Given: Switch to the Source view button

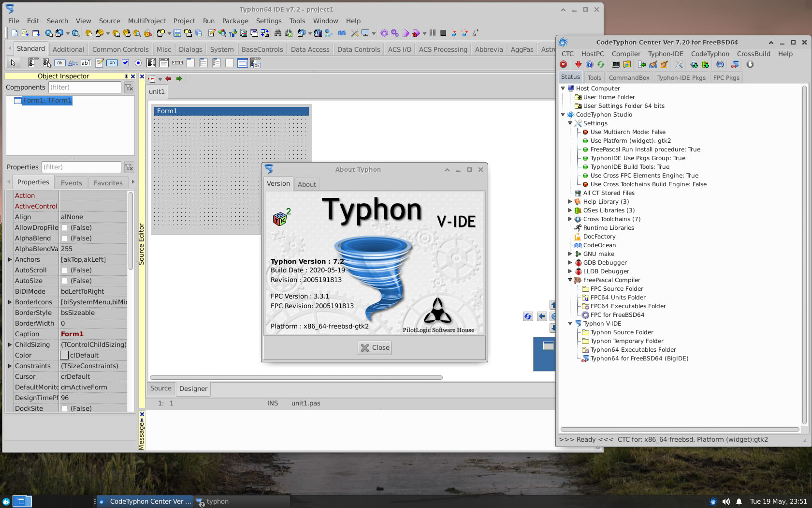Looking at the screenshot, I should pos(160,388).
